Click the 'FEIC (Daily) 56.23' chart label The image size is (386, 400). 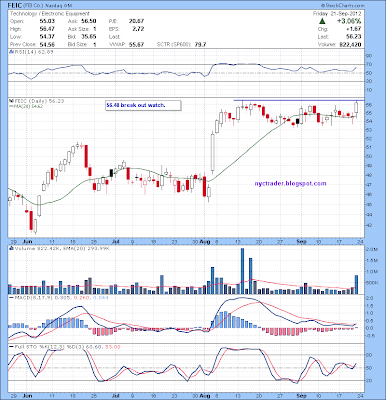[x=39, y=101]
